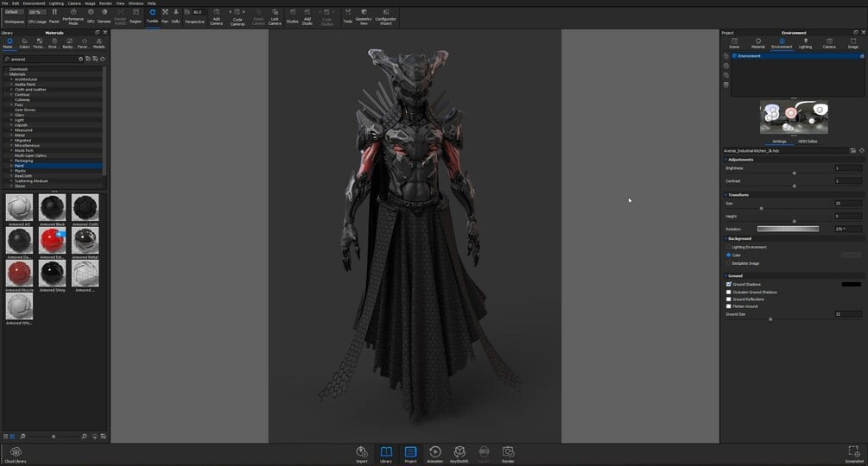Open the Environment menu in menu bar
Screen dimensions: 868x466
click(x=34, y=3)
